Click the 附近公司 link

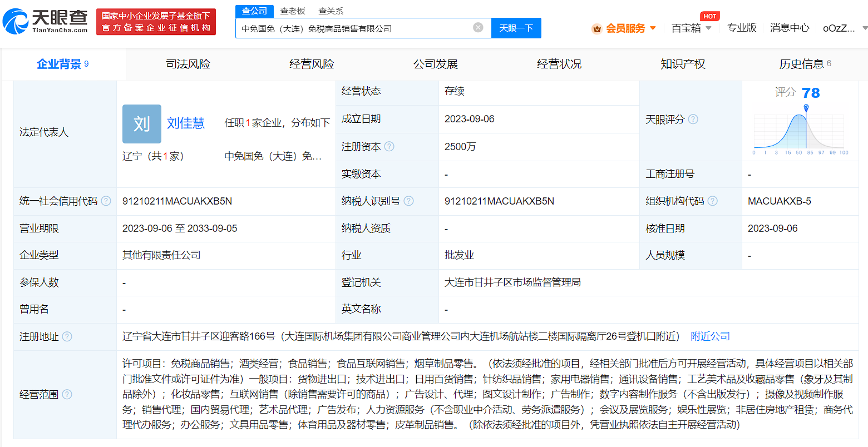(710, 336)
